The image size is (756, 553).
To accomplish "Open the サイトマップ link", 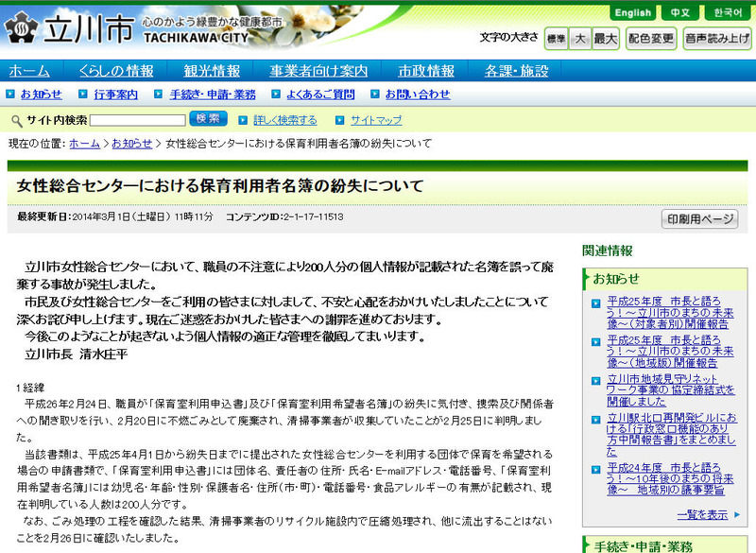I will (375, 120).
